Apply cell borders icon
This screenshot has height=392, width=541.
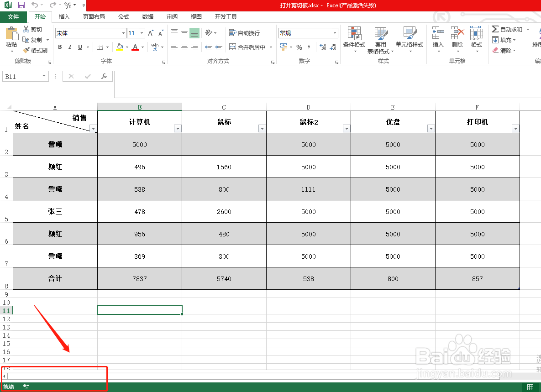pyautogui.click(x=100, y=47)
